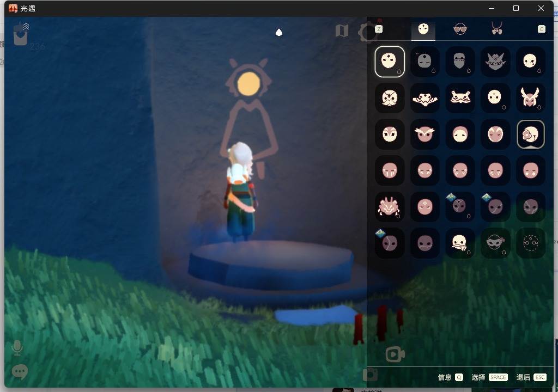Screen dimensions: 558x392
Task: Select the pink mask with white curved brows
Action: coord(495,134)
